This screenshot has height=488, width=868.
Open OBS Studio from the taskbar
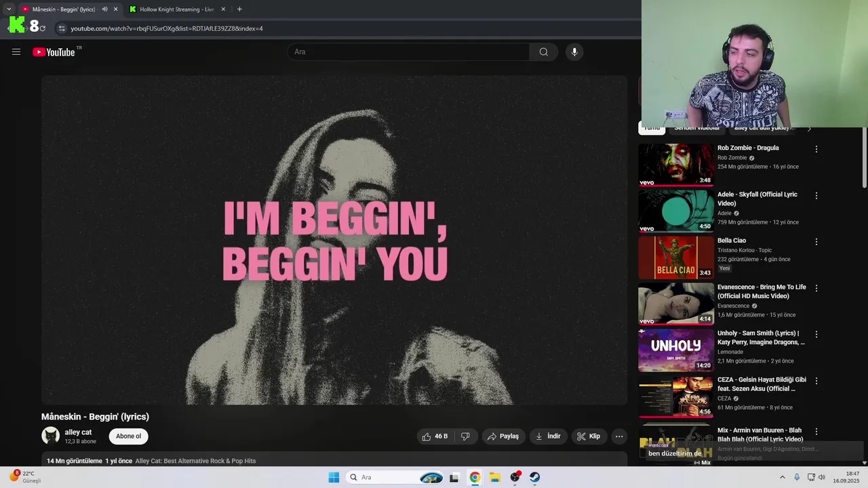515,477
